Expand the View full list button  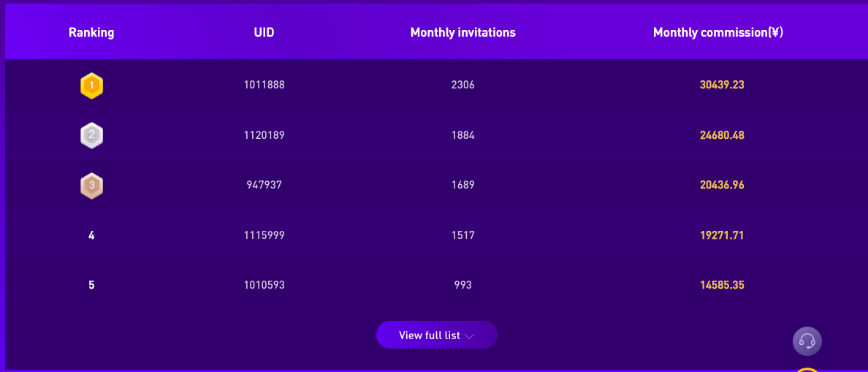(437, 335)
